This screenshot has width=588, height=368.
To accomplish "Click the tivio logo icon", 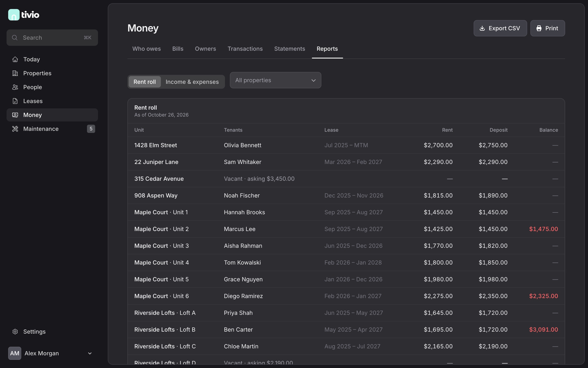I will [14, 15].
